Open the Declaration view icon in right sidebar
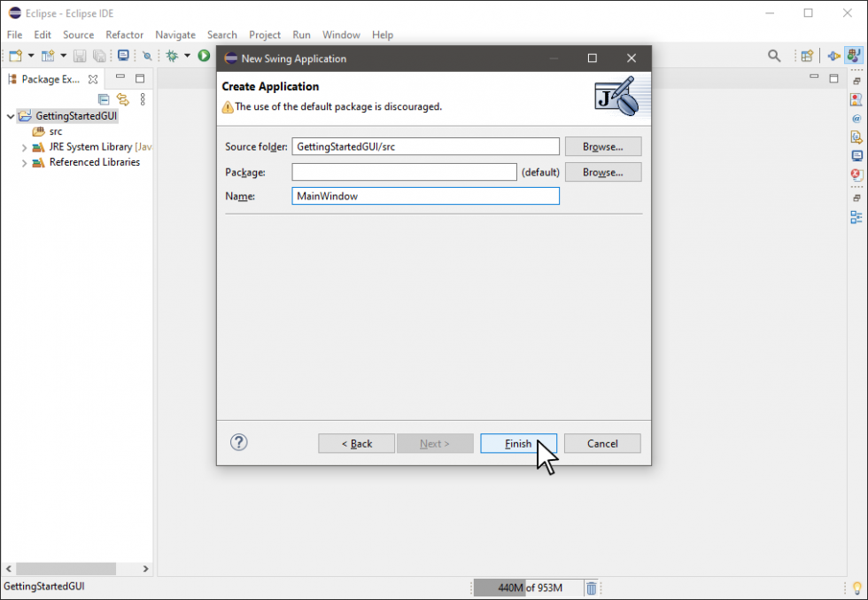The image size is (868, 600). coord(856,136)
